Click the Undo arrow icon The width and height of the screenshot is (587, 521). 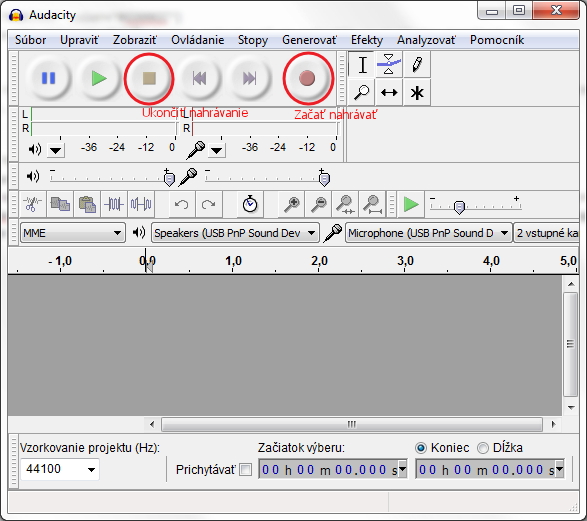point(182,204)
